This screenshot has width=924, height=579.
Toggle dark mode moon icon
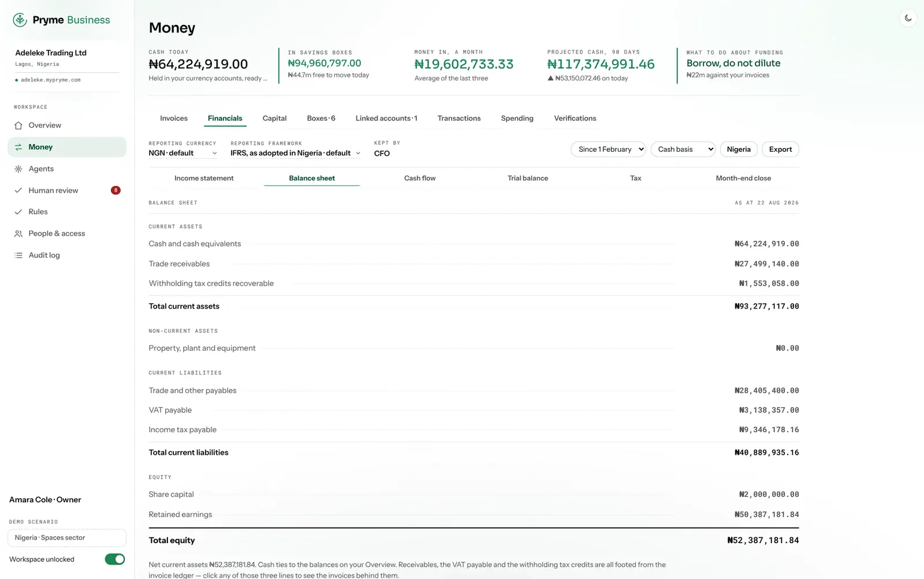(908, 18)
